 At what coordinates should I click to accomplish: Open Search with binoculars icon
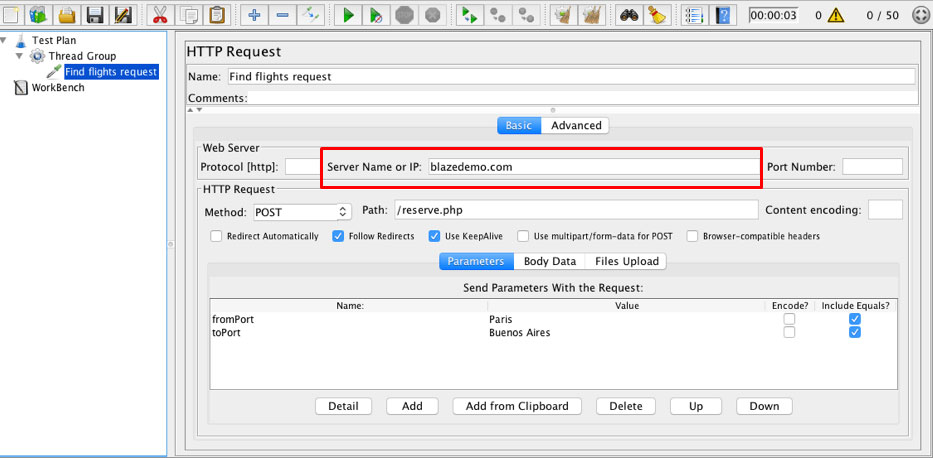pos(629,14)
